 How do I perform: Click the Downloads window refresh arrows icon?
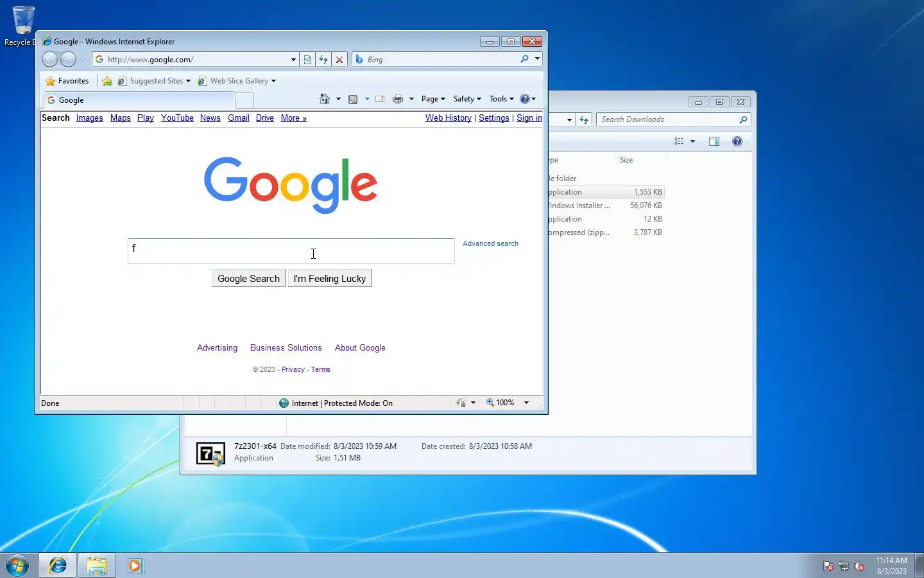coord(584,119)
